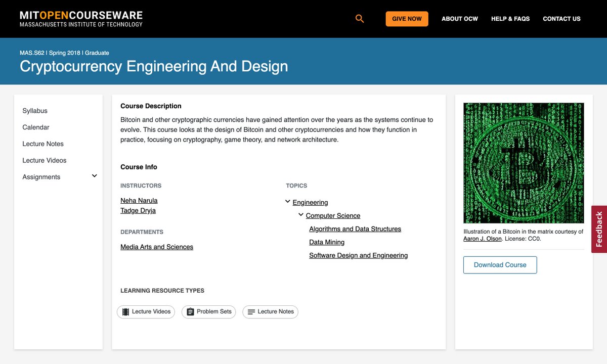607x364 pixels.
Task: Open the red Feedback side tab
Action: coord(599,230)
